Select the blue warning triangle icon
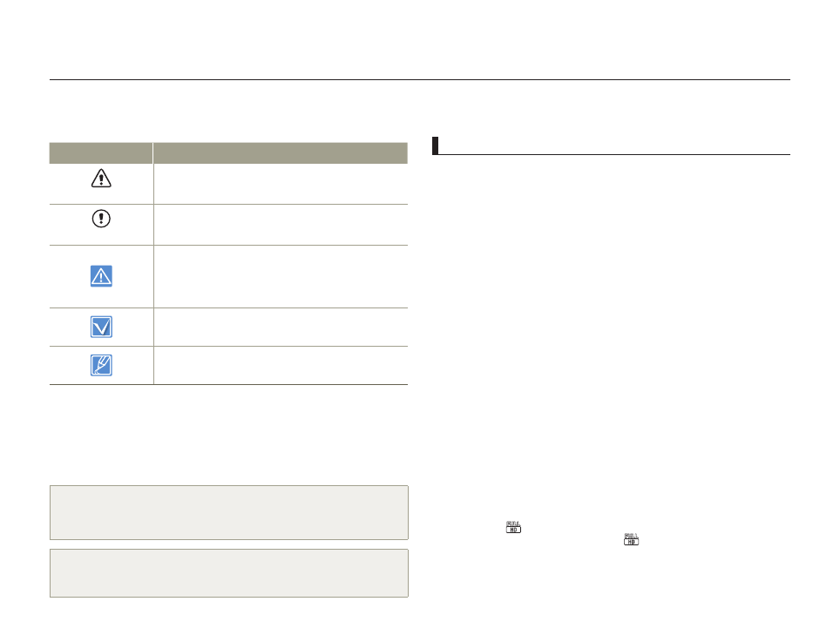Viewport: 840px width, 642px height. coord(101,276)
